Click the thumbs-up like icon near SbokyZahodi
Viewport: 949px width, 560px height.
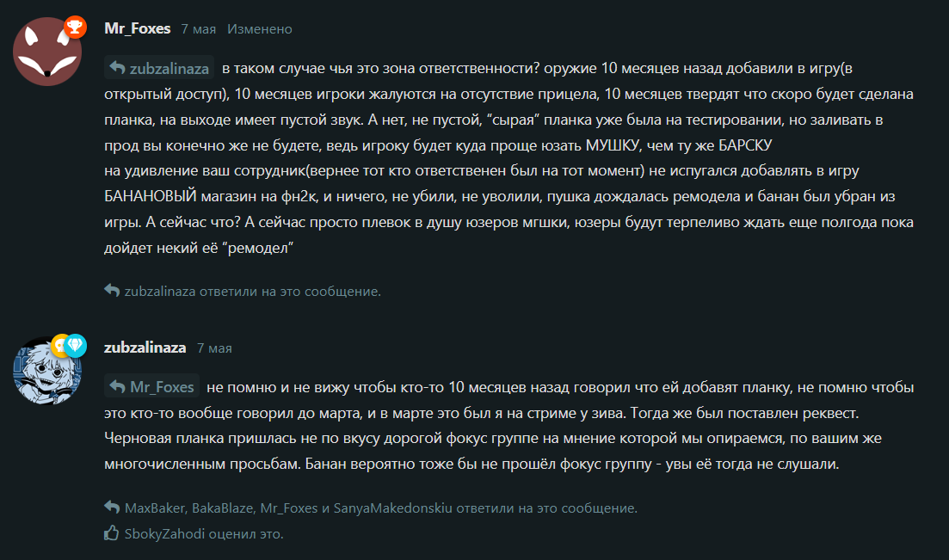[x=111, y=532]
